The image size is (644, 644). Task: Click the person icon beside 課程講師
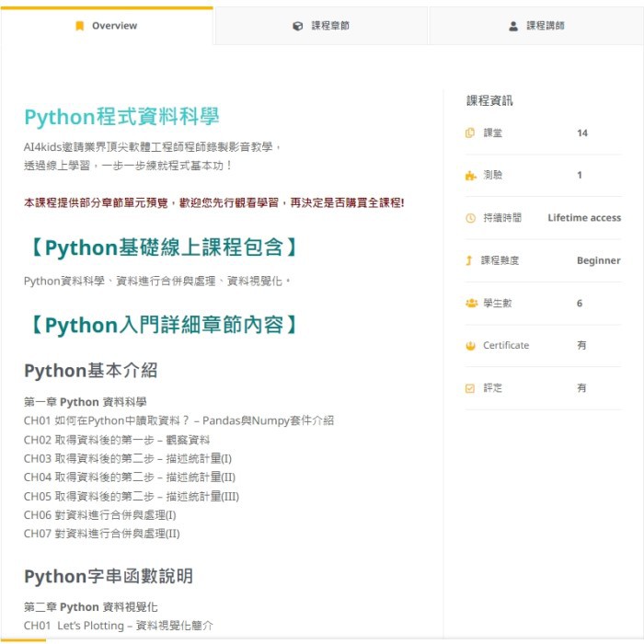pyautogui.click(x=513, y=26)
